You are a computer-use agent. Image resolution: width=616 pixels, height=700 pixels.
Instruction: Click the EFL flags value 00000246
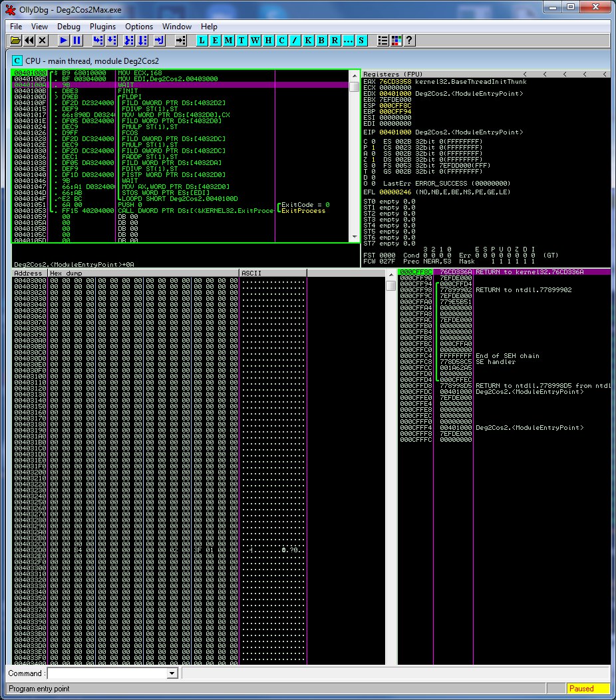point(395,192)
